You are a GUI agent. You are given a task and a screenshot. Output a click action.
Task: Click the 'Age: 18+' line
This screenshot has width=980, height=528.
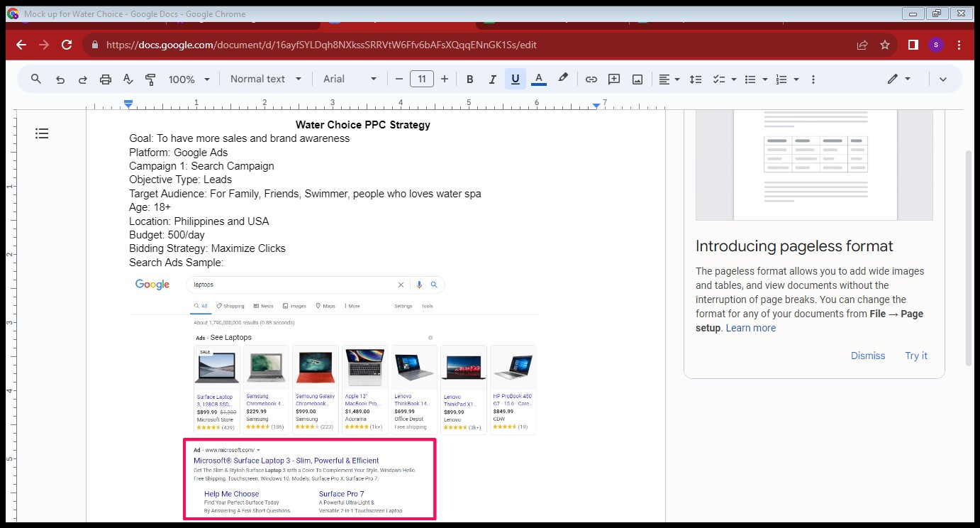pyautogui.click(x=150, y=207)
